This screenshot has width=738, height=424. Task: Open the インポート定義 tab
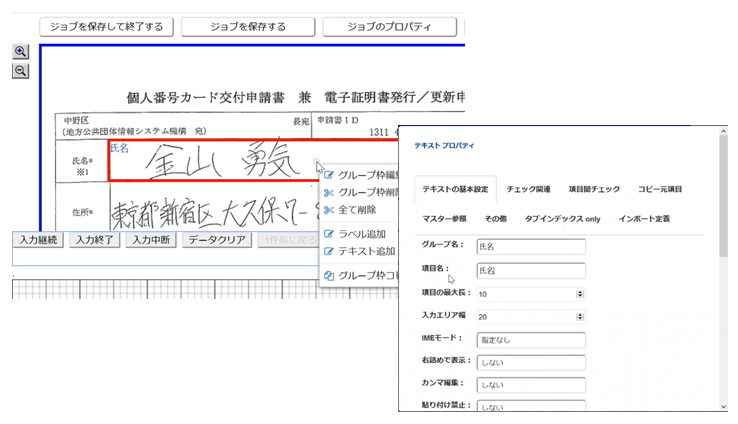pyautogui.click(x=644, y=217)
